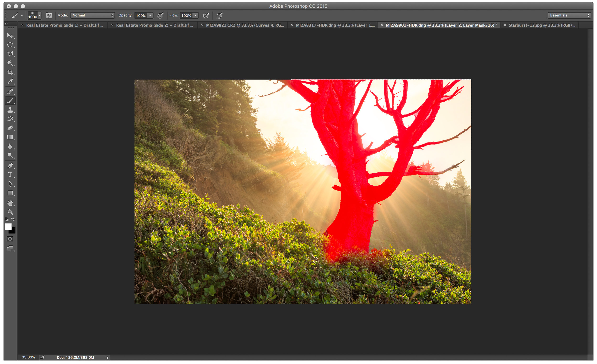The height and width of the screenshot is (364, 597).
Task: Select the Hand tool
Action: tap(10, 203)
